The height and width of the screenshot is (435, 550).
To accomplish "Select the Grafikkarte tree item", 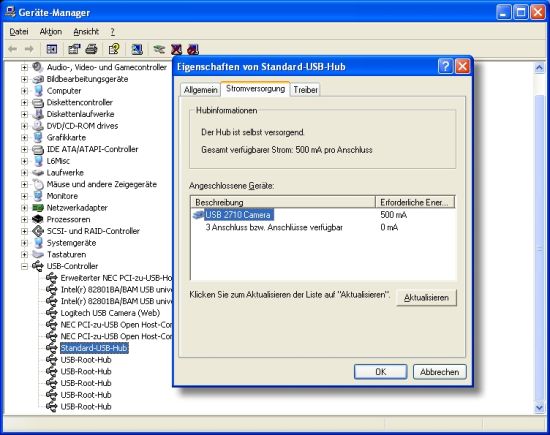I will coord(66,138).
